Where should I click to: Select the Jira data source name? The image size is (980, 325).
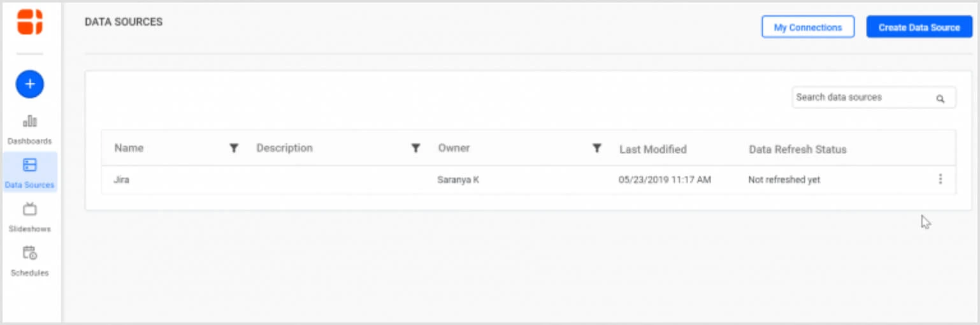tap(122, 180)
